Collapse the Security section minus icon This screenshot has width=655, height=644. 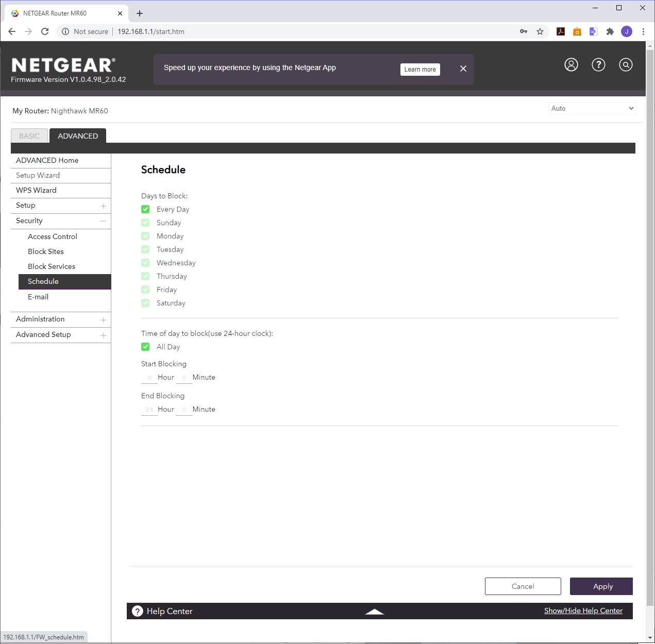point(103,221)
